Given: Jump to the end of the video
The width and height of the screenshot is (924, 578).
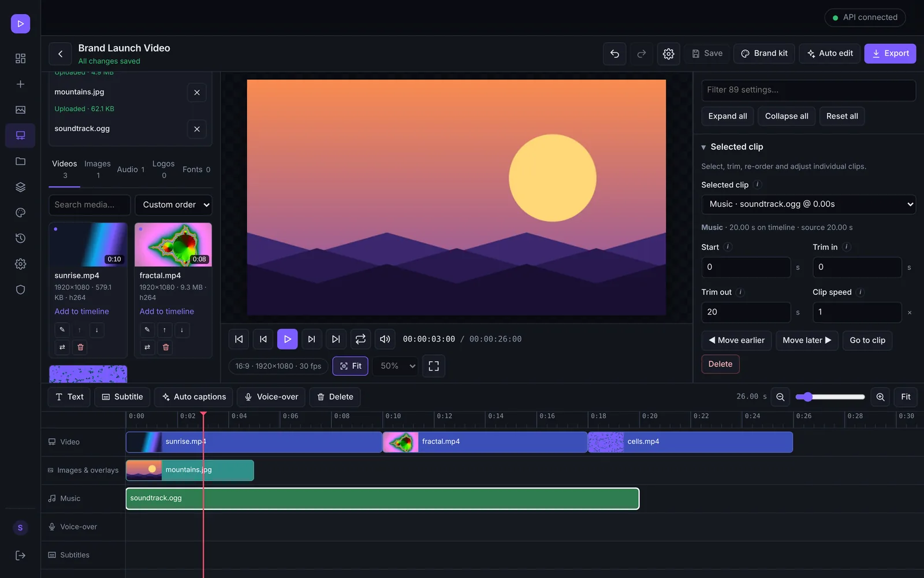Looking at the screenshot, I should tap(336, 339).
